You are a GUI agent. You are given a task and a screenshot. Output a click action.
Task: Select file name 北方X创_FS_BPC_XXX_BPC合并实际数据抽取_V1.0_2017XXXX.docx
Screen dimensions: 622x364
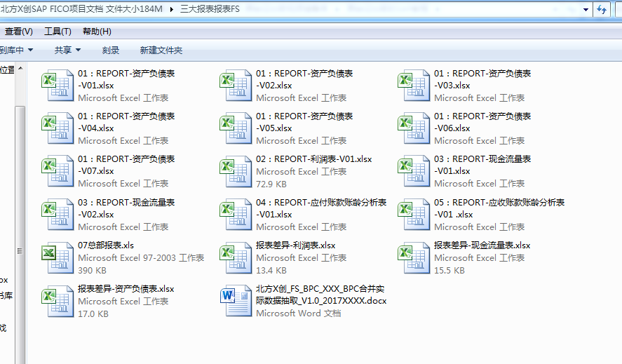tap(321, 295)
